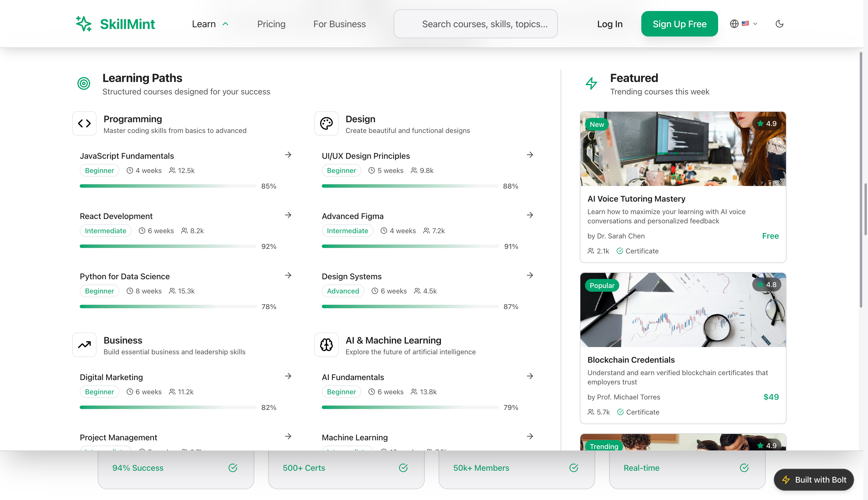Open JavaScript Fundamentals via its arrow icon
This screenshot has height=500, width=868.
tap(288, 155)
